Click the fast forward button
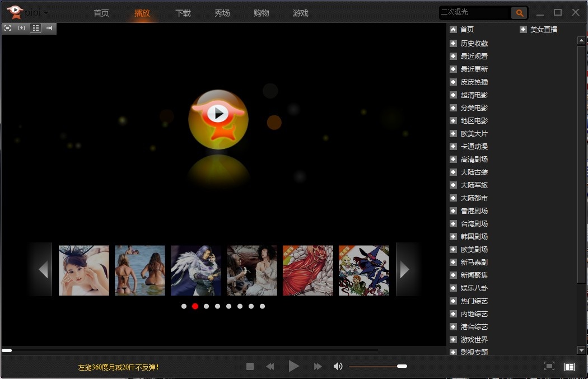Viewport: 588px width, 379px height. point(318,367)
